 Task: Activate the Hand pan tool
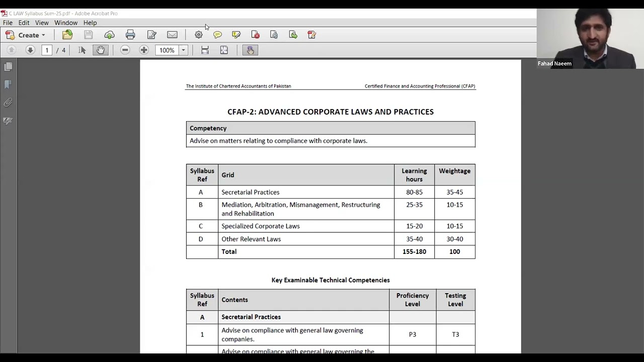point(101,50)
